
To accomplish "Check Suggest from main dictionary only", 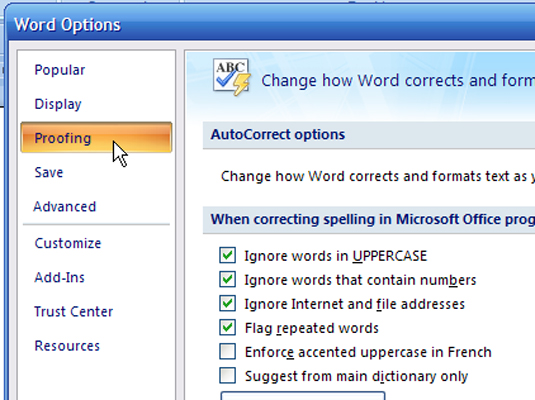I will 228,376.
